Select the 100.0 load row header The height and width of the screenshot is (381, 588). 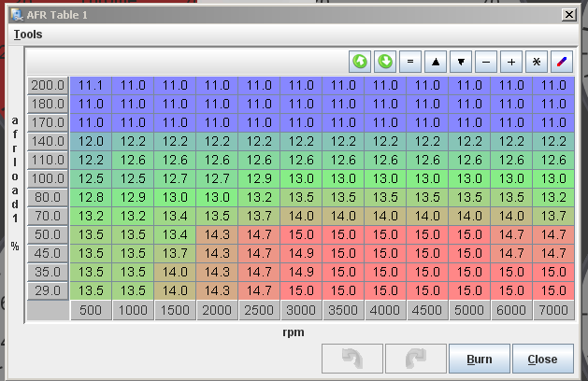click(48, 178)
